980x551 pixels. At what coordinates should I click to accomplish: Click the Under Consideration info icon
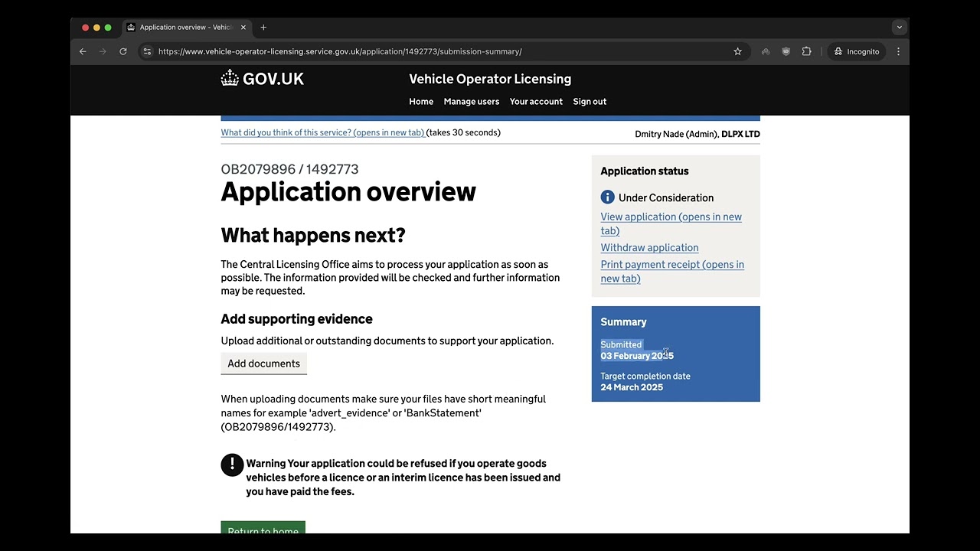click(608, 197)
